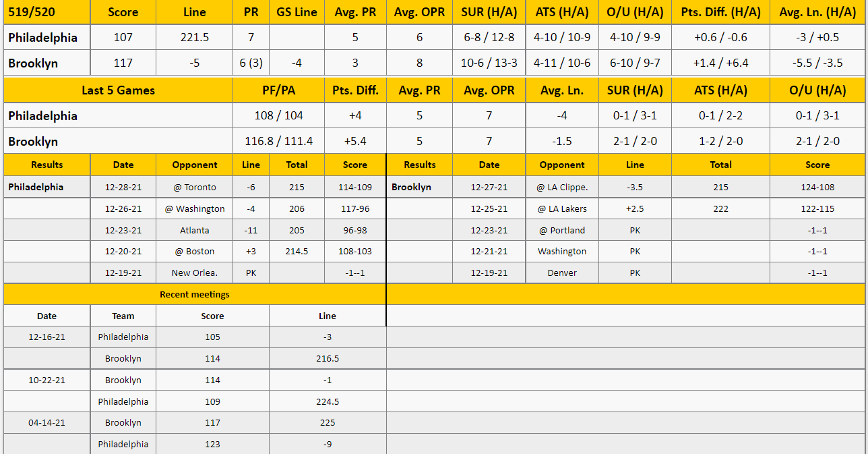Image resolution: width=868 pixels, height=454 pixels.
Task: Select Brooklyn PF/PA 116.8 / 111.4
Action: point(278,142)
